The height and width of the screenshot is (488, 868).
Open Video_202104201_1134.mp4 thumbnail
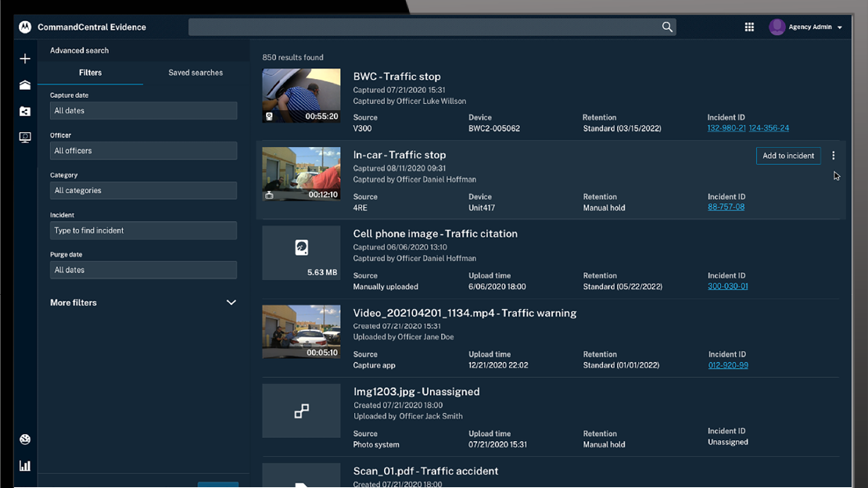point(301,332)
